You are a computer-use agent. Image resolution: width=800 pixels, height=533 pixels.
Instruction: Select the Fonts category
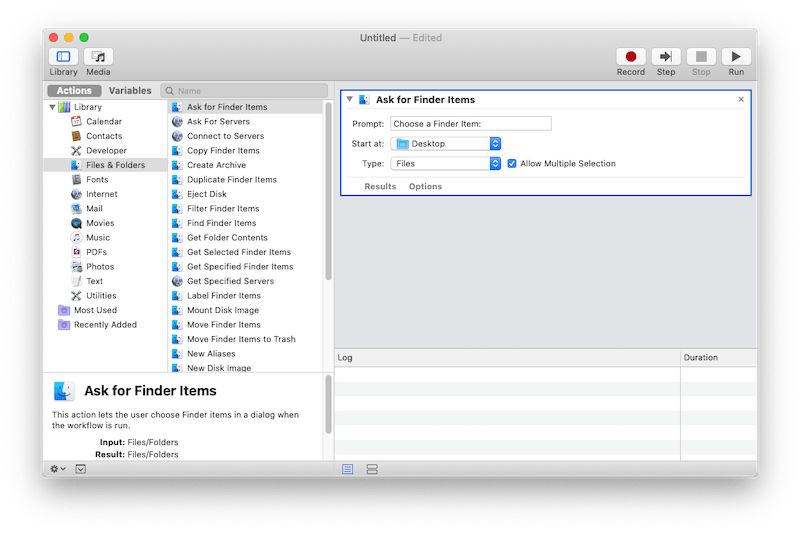point(97,180)
